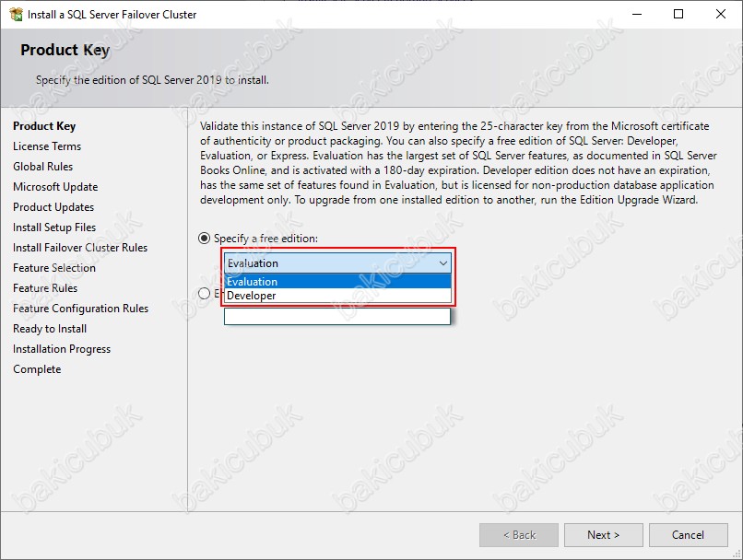743x560 pixels.
Task: Select the 'Specify a free edition' radio button
Action: [x=205, y=239]
